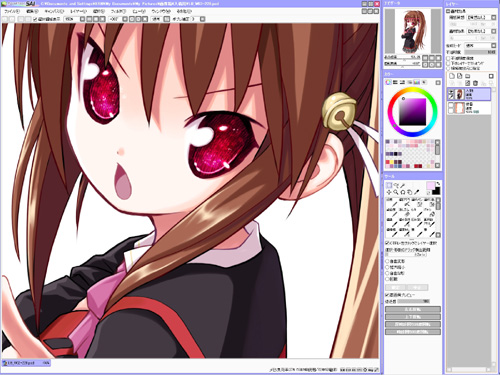Create a new normal layer icon
The image size is (500, 375).
coord(452,76)
